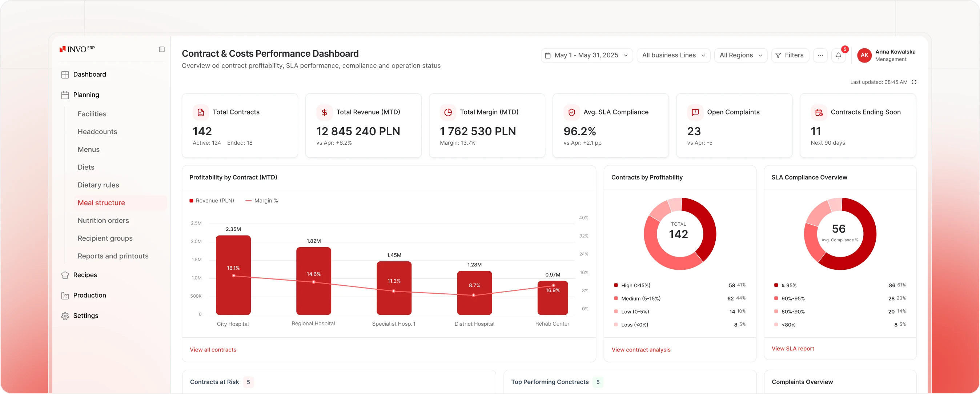
Task: Open the All business Lines dropdown
Action: pyautogui.click(x=673, y=56)
